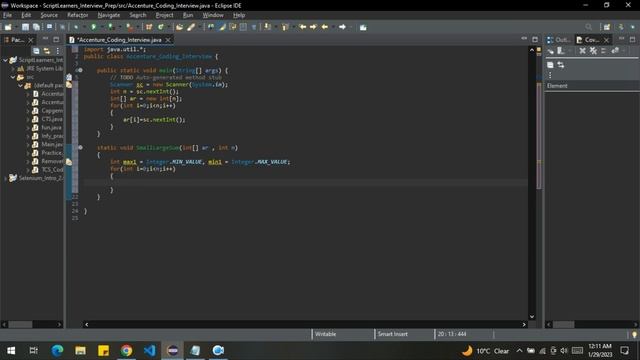Click Package Explorer horizontal scrollbar thumb
The height and width of the screenshot is (360, 640).
[20, 324]
